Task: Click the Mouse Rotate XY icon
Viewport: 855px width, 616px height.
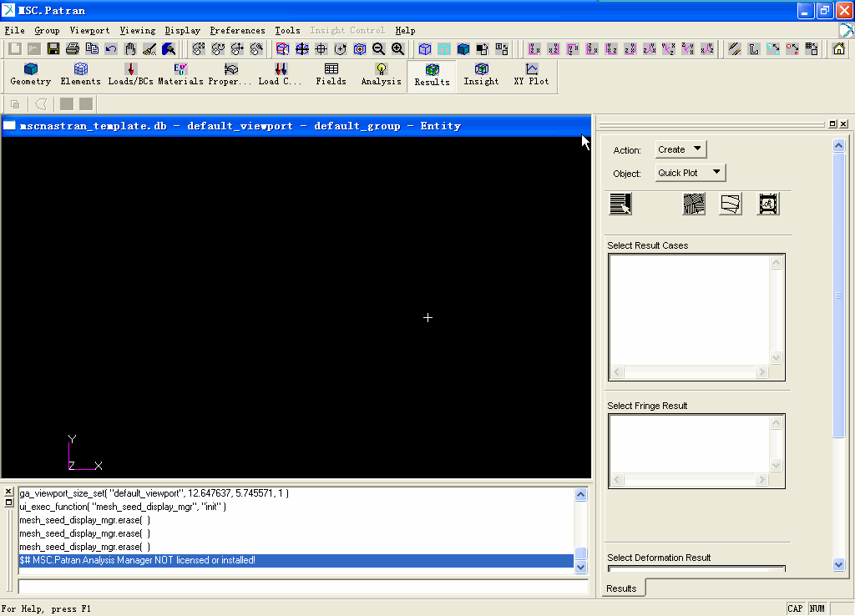Action: tap(199, 49)
